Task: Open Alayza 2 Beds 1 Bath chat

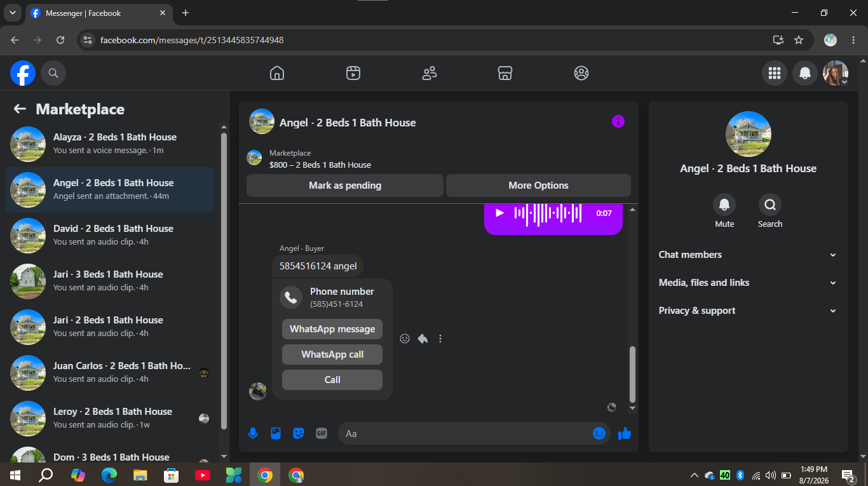Action: coord(109,144)
